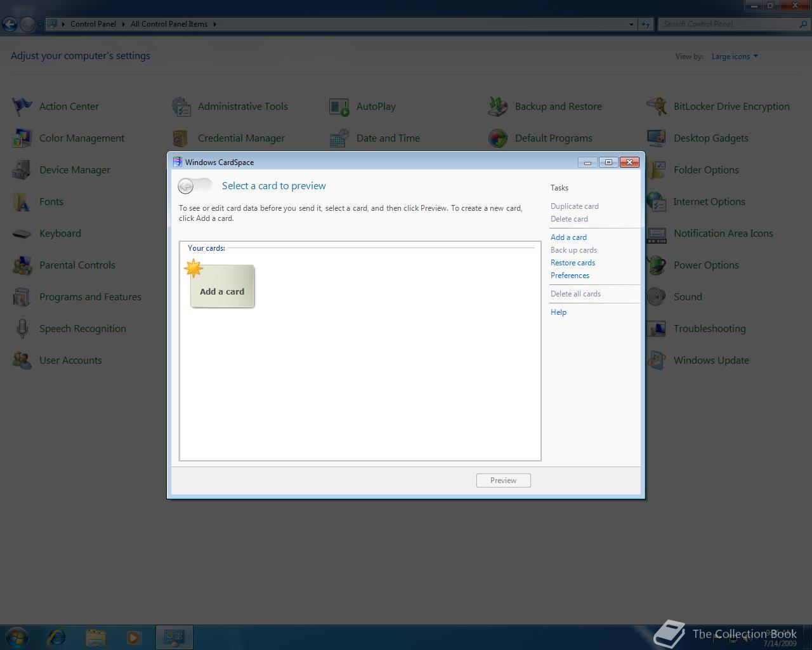The height and width of the screenshot is (650, 812).
Task: Open Default Programs icon
Action: coord(498,138)
